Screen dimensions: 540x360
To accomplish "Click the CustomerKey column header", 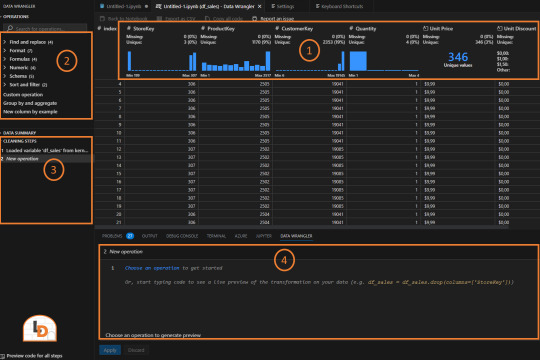I will point(297,29).
